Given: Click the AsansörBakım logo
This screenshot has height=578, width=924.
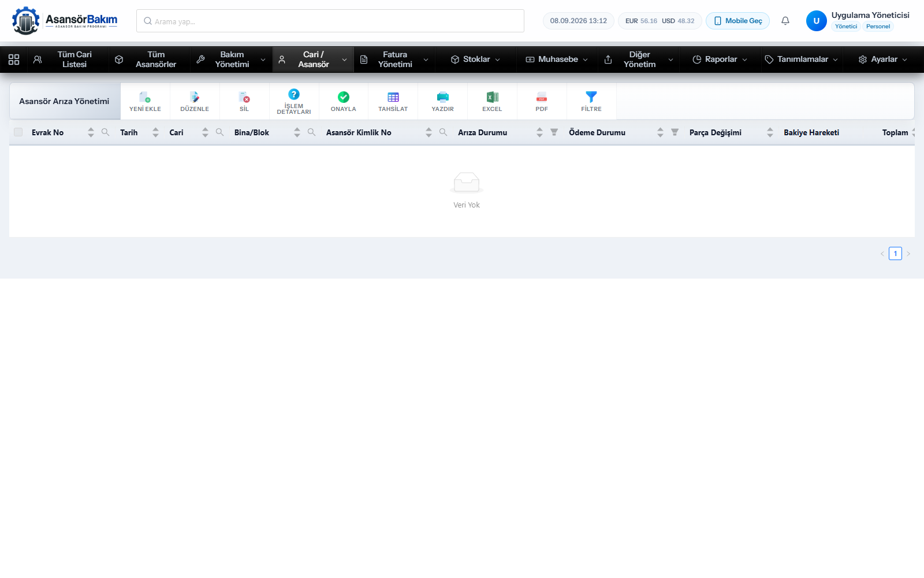Looking at the screenshot, I should click(65, 21).
